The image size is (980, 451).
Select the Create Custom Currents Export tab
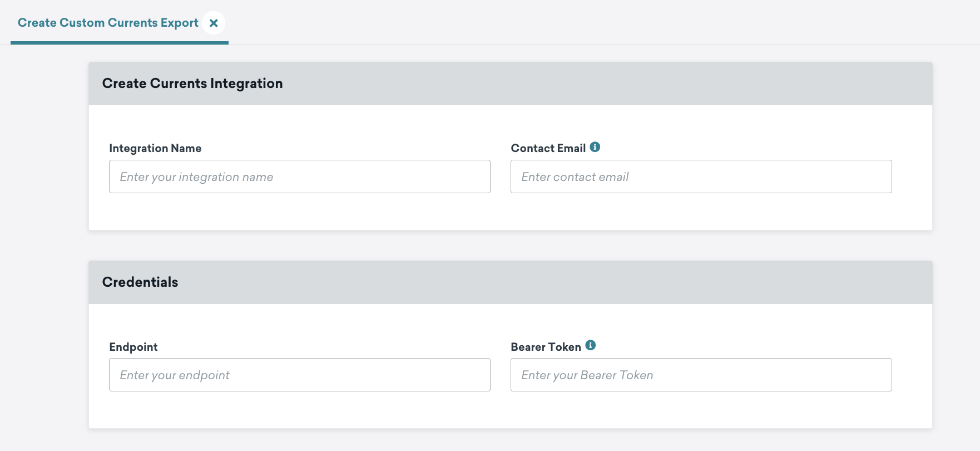[x=108, y=23]
